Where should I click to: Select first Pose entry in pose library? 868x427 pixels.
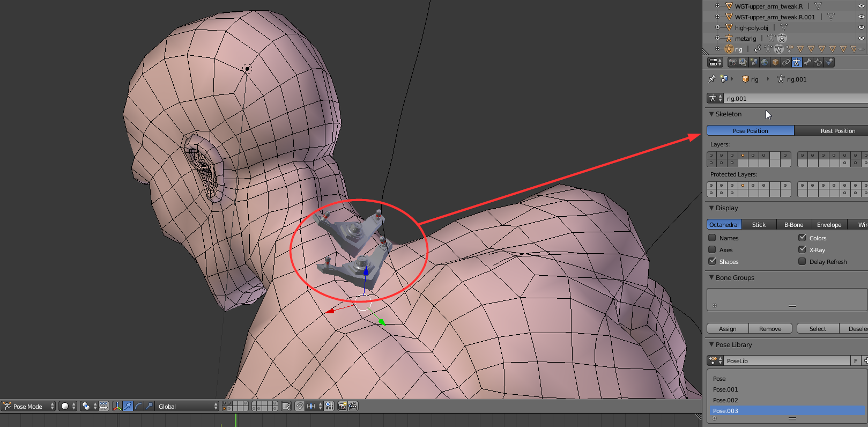787,379
